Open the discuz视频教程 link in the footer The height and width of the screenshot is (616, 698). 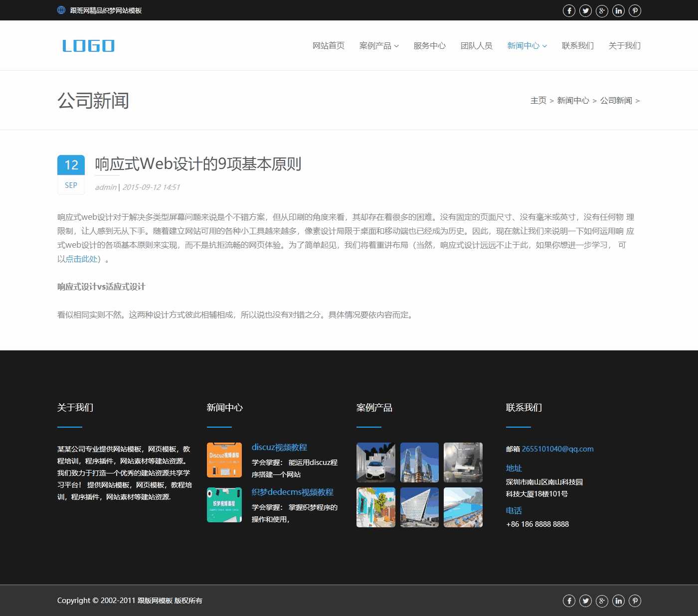(x=280, y=447)
